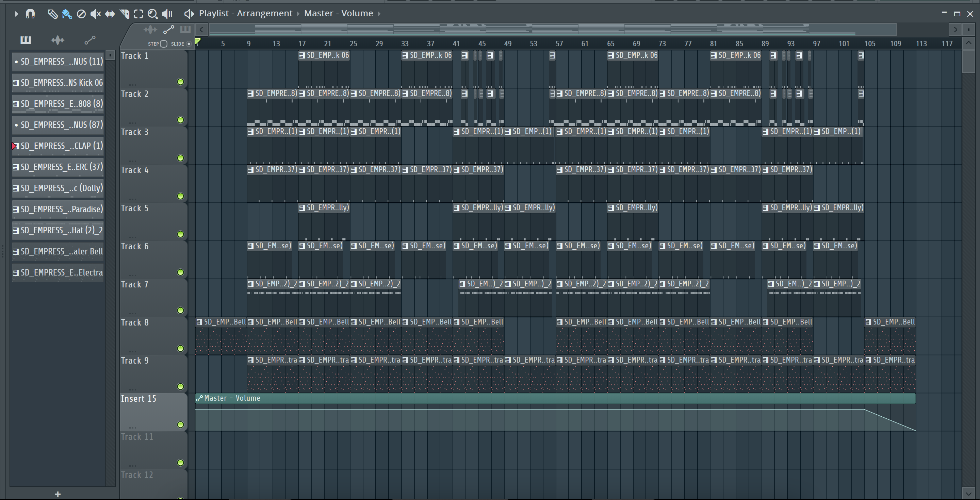Mute Insert 15 track via green LED
This screenshot has width=980, height=500.
click(180, 424)
